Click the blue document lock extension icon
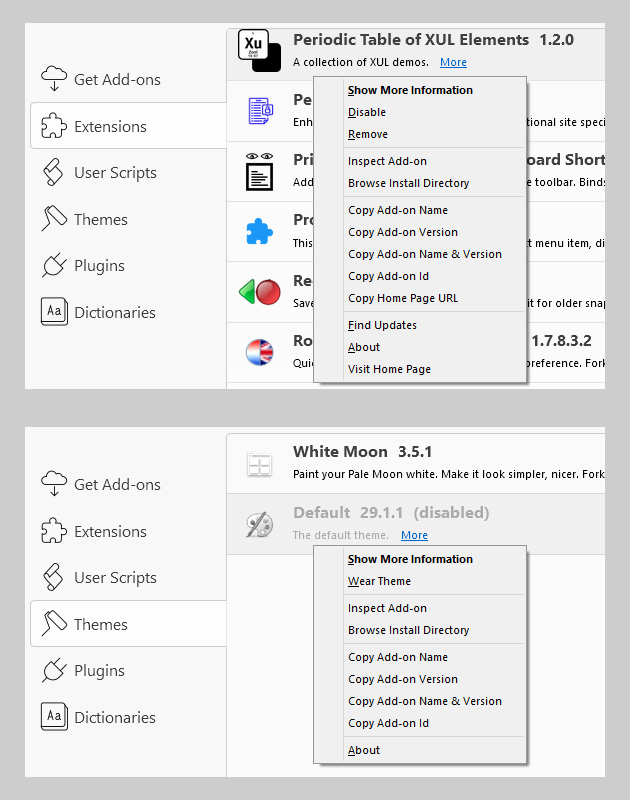This screenshot has height=800, width=630. point(261,111)
